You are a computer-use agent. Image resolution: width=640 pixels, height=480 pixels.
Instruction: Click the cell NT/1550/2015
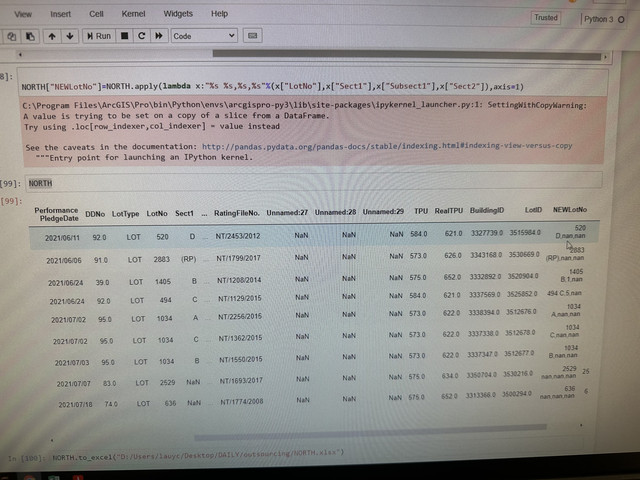241,359
